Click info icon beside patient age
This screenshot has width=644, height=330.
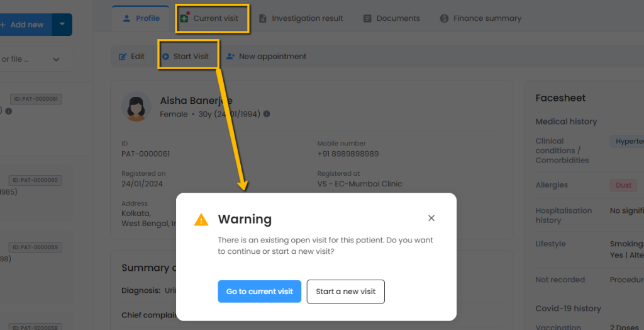pyautogui.click(x=267, y=114)
